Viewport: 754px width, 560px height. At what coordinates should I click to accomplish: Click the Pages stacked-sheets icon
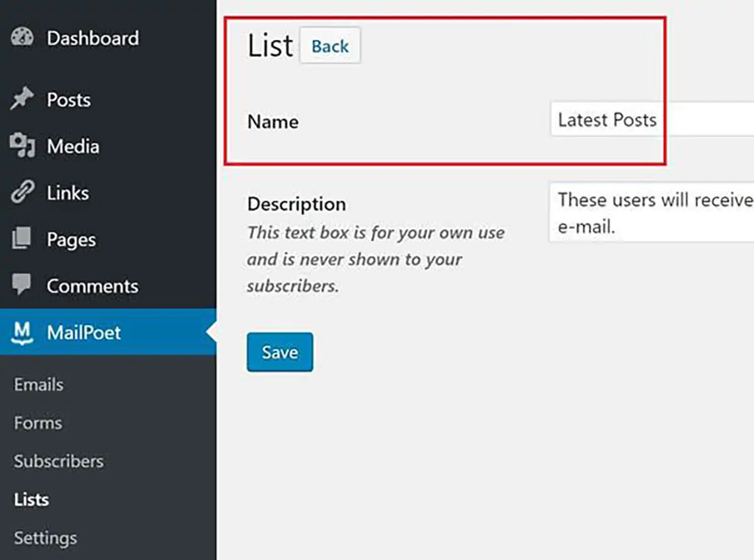coord(22,239)
